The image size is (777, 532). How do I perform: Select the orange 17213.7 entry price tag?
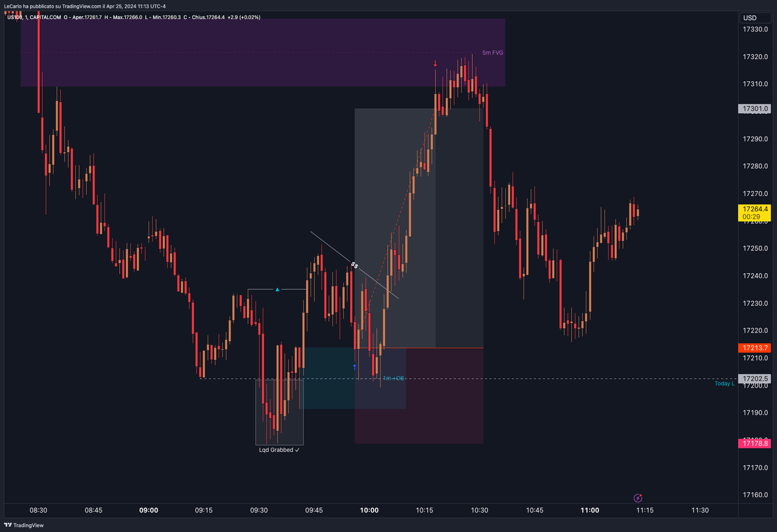click(756, 348)
